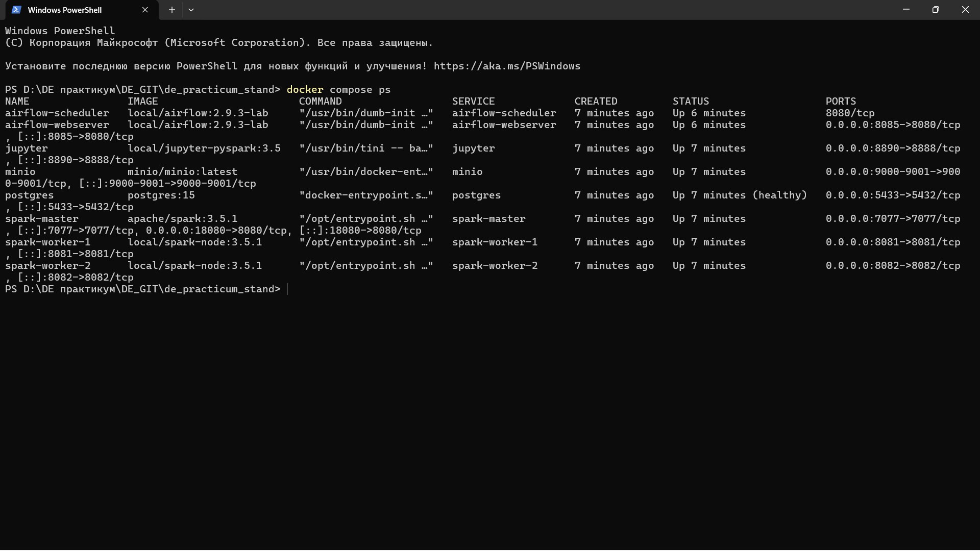Click spark-master in the NAME column
Viewport: 980px width, 551px height.
click(x=42, y=219)
